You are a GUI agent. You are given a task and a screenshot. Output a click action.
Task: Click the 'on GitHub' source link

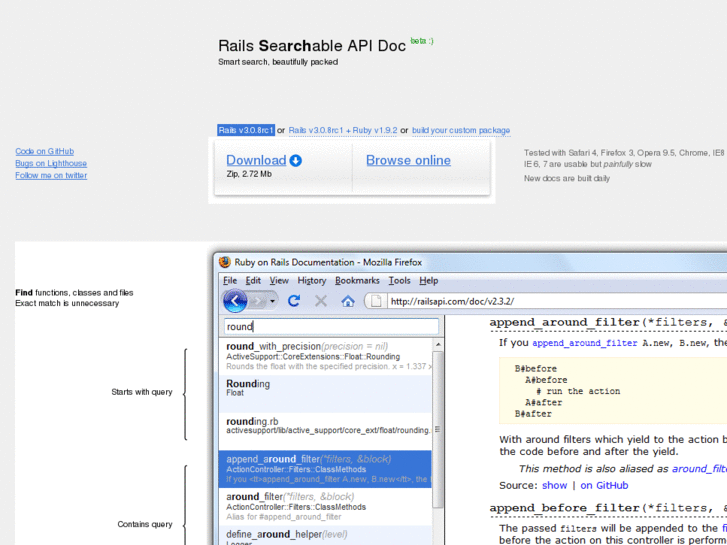click(604, 485)
